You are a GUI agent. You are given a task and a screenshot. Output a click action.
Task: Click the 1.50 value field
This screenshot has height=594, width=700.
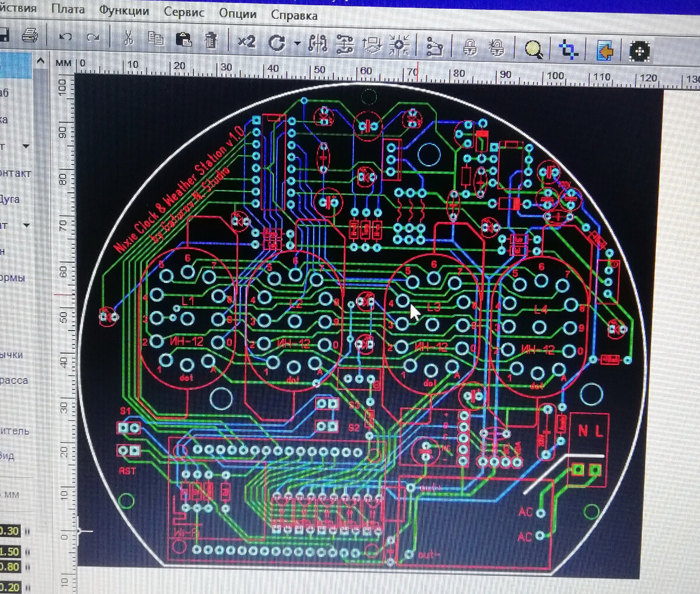[x=9, y=551]
